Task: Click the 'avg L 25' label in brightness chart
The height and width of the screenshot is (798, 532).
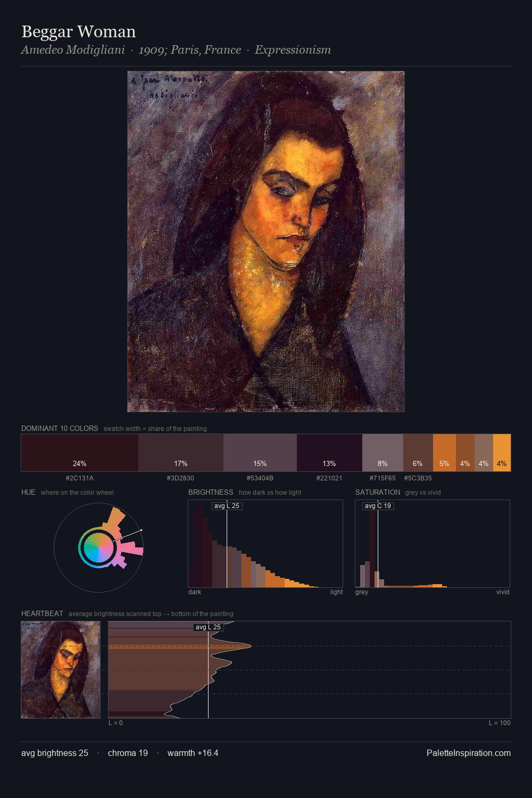Action: (x=227, y=506)
